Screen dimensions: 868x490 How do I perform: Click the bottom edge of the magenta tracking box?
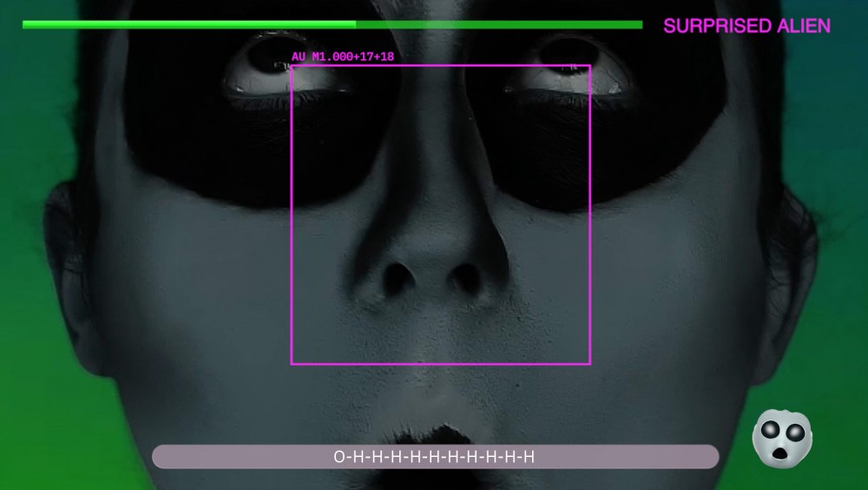(441, 363)
